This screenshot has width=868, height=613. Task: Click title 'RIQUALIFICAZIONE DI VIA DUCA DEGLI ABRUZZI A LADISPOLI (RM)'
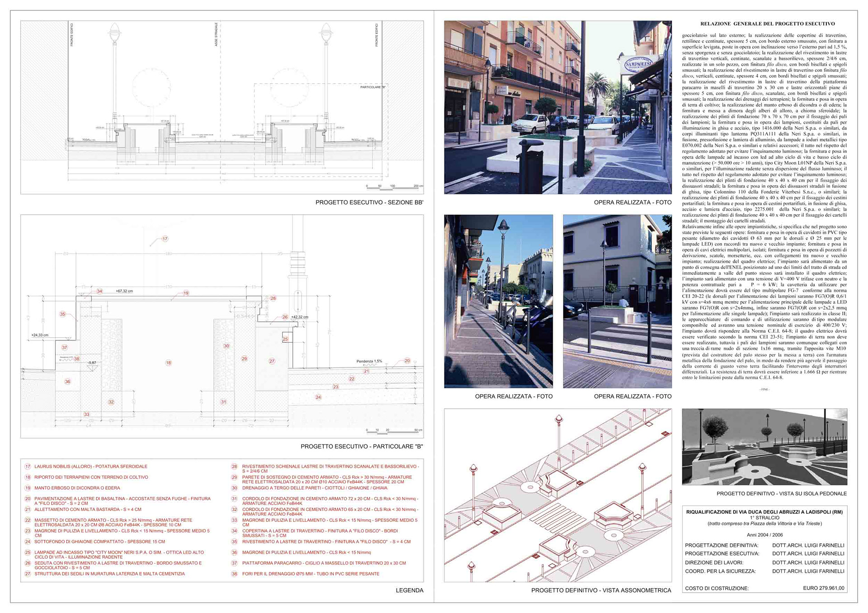click(764, 512)
